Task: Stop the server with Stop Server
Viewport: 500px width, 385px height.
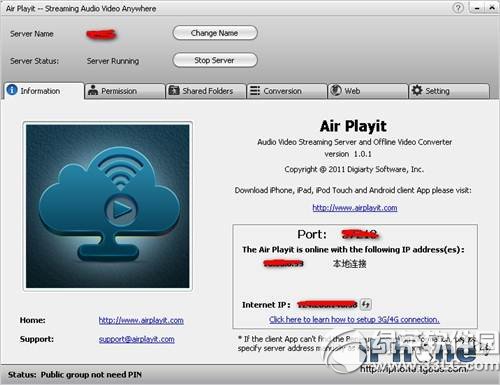Action: [215, 60]
